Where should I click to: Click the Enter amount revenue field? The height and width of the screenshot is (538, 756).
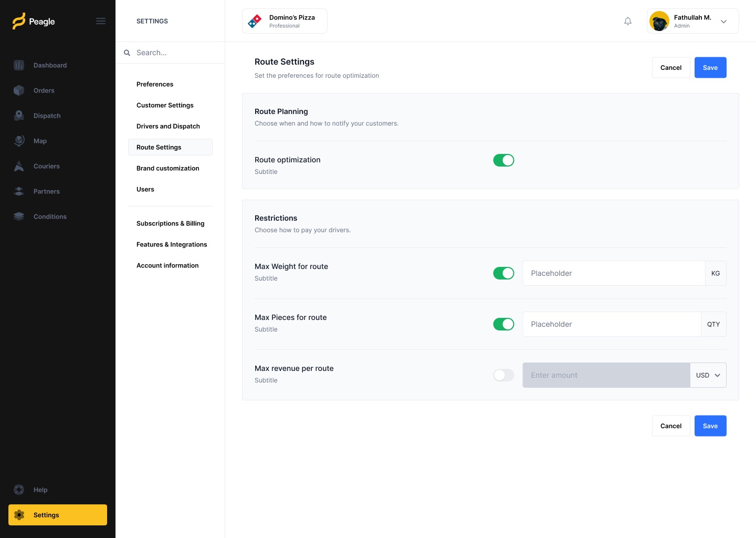[x=606, y=375]
